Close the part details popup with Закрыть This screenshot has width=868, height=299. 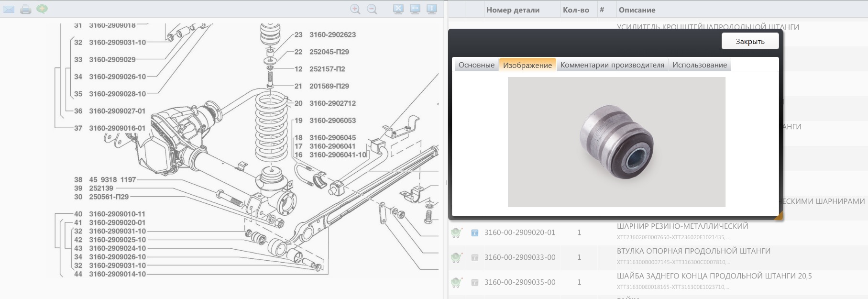pyautogui.click(x=750, y=41)
